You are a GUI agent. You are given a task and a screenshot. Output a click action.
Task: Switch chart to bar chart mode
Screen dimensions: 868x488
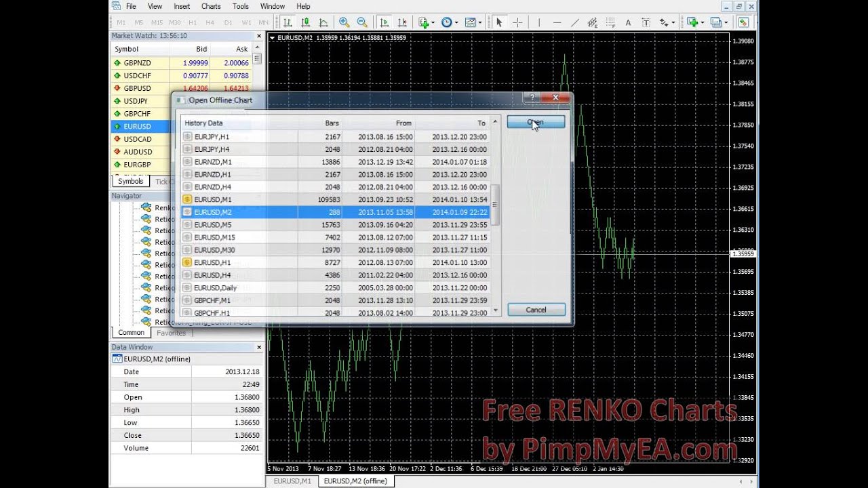[x=288, y=22]
